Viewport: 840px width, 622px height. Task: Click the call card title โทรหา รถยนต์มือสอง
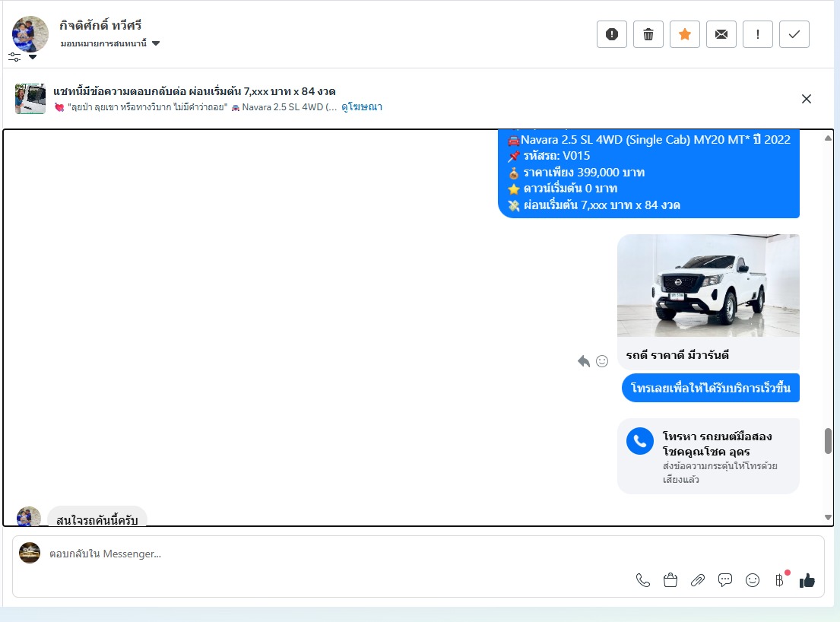[717, 443]
